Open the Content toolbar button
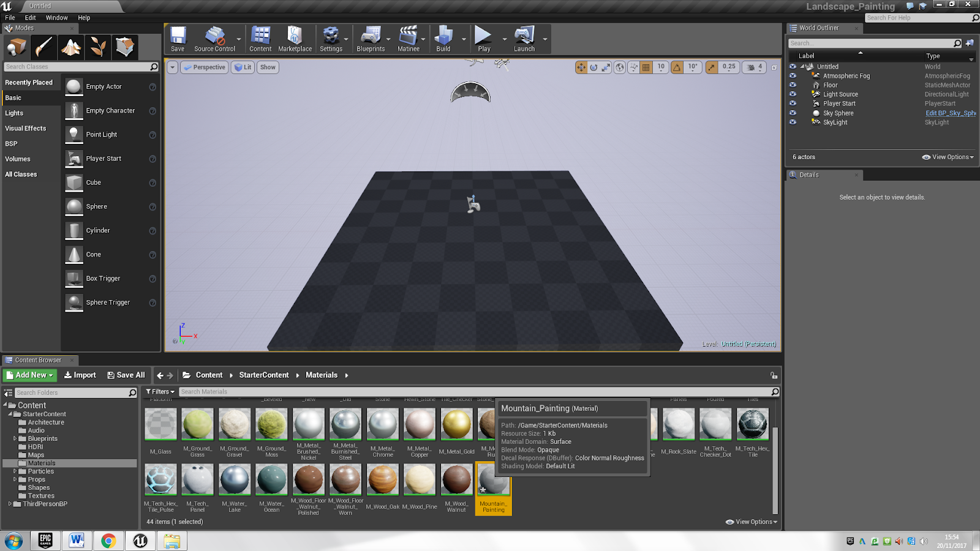The width and height of the screenshot is (980, 551). point(260,39)
